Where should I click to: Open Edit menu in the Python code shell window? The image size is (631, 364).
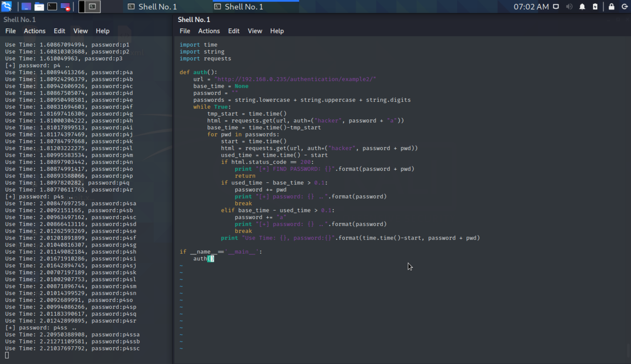pos(234,31)
